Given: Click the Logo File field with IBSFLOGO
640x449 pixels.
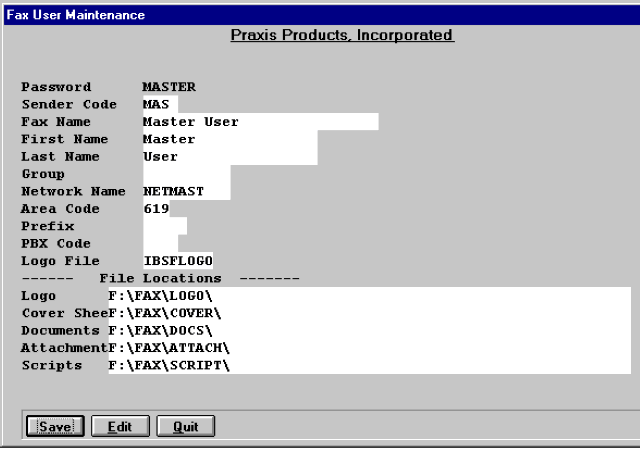Looking at the screenshot, I should pyautogui.click(x=178, y=261).
